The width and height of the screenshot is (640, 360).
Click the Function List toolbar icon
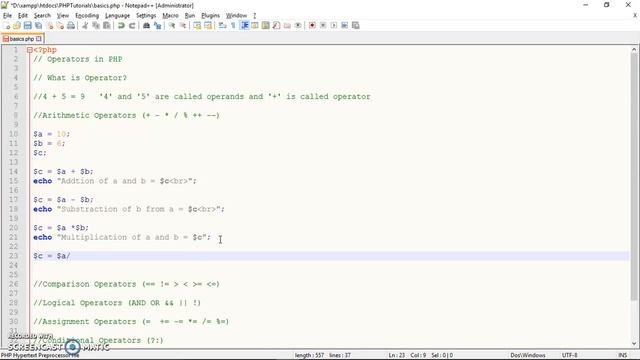(x=276, y=25)
